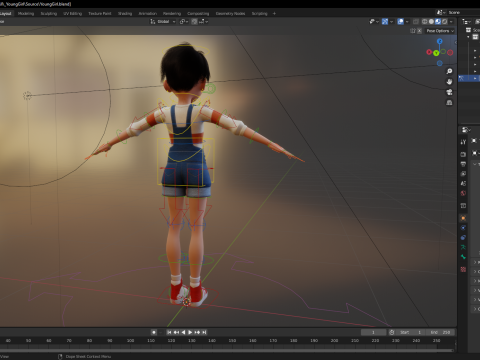Toggle auto keying record dot
This screenshot has width=480, height=360.
[154, 332]
